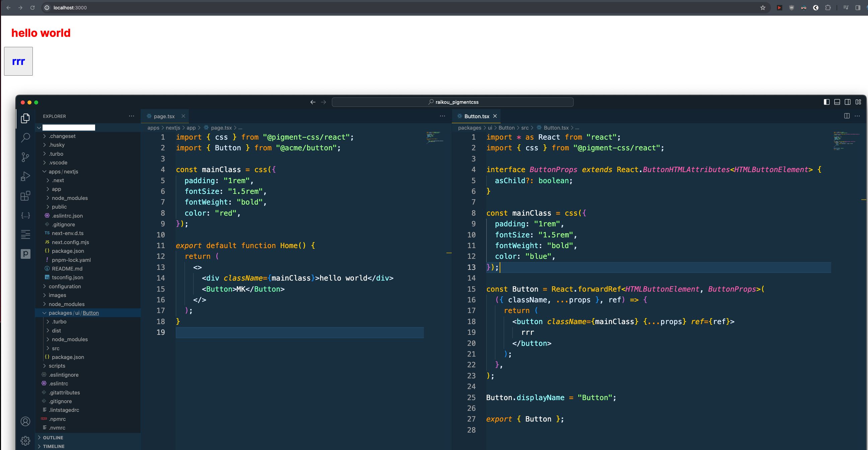Open package.json under packages/ui/Button
Screen dimensions: 868x450
(88, 357)
